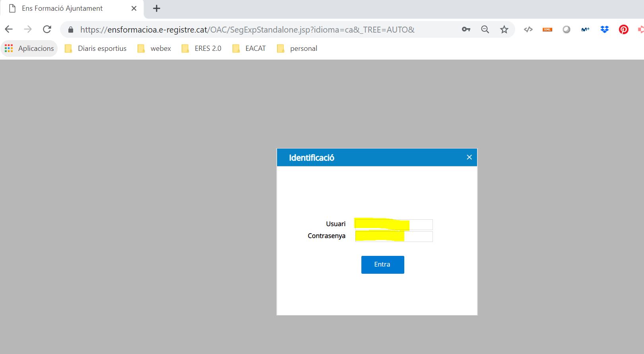Image resolution: width=644 pixels, height=354 pixels.
Task: Open the XML extension icon
Action: pyautogui.click(x=547, y=29)
